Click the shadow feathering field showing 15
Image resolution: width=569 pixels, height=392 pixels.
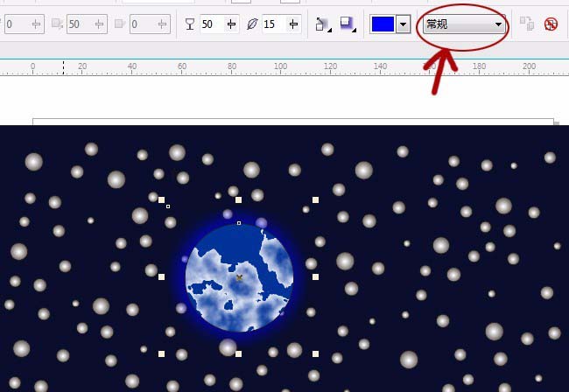click(274, 24)
